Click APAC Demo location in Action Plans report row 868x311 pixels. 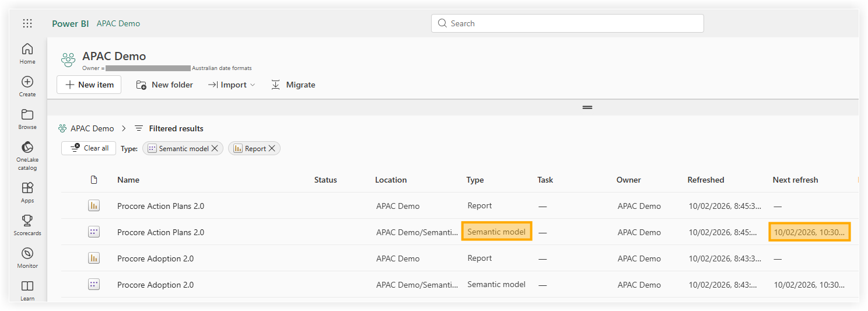[398, 206]
